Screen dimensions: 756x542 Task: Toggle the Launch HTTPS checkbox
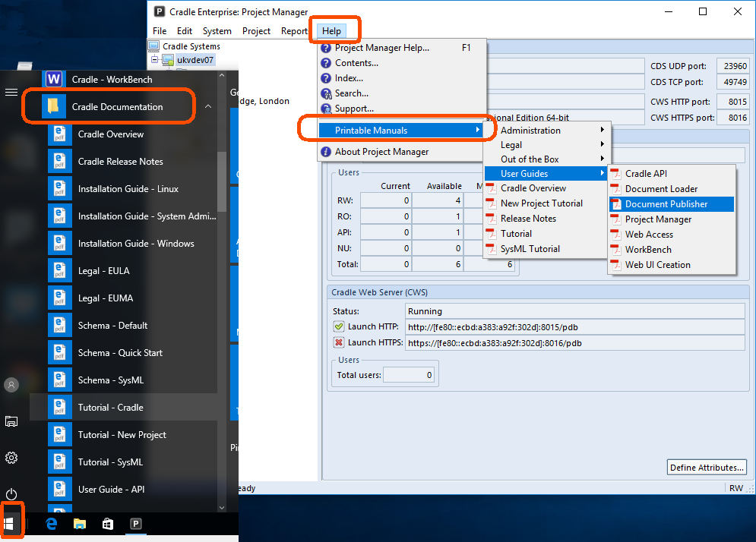(339, 342)
